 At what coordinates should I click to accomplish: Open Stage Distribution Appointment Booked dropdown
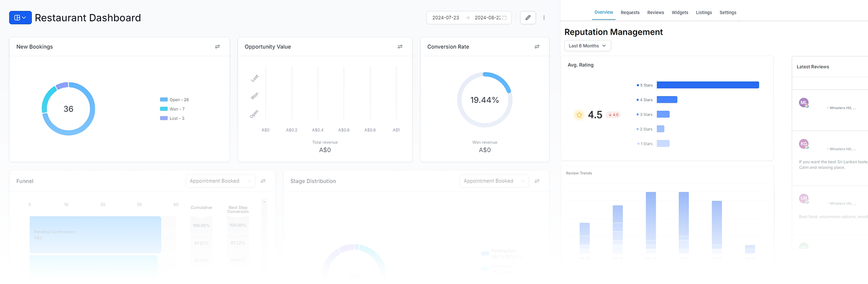[494, 181]
